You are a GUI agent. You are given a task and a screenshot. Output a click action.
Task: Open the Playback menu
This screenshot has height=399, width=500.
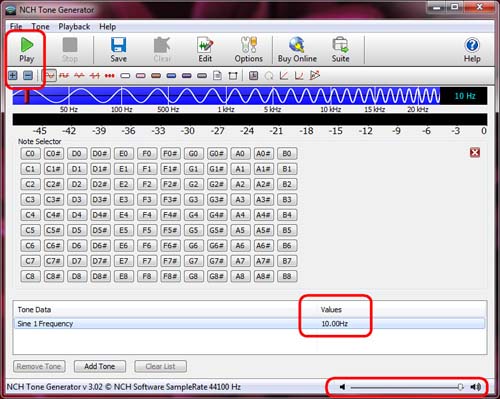pyautogui.click(x=74, y=26)
